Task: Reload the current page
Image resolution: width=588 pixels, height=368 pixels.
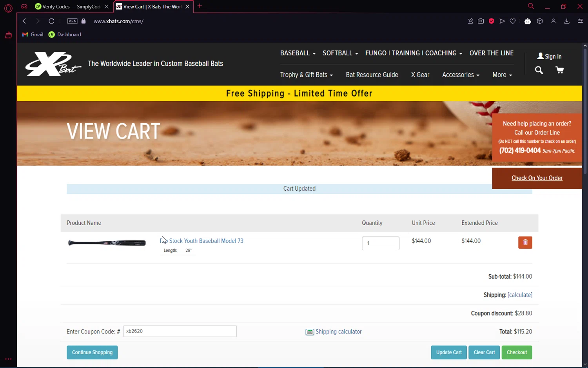Action: (51, 21)
